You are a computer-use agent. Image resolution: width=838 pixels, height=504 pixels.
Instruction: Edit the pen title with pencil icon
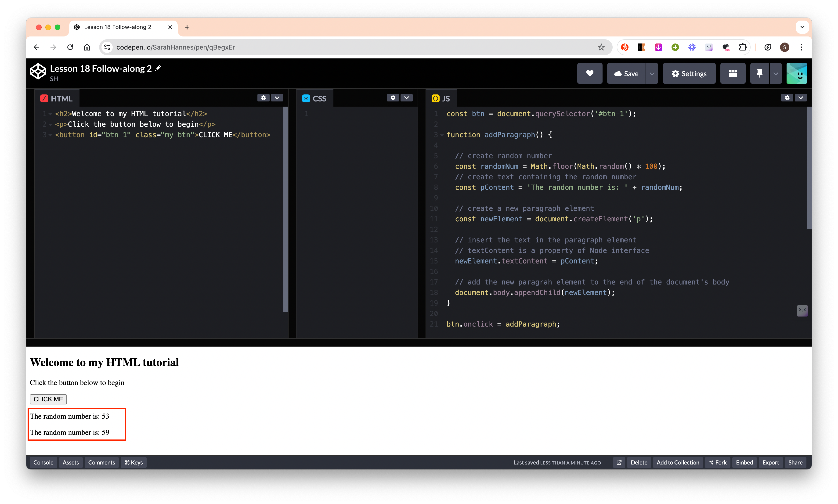pos(158,68)
